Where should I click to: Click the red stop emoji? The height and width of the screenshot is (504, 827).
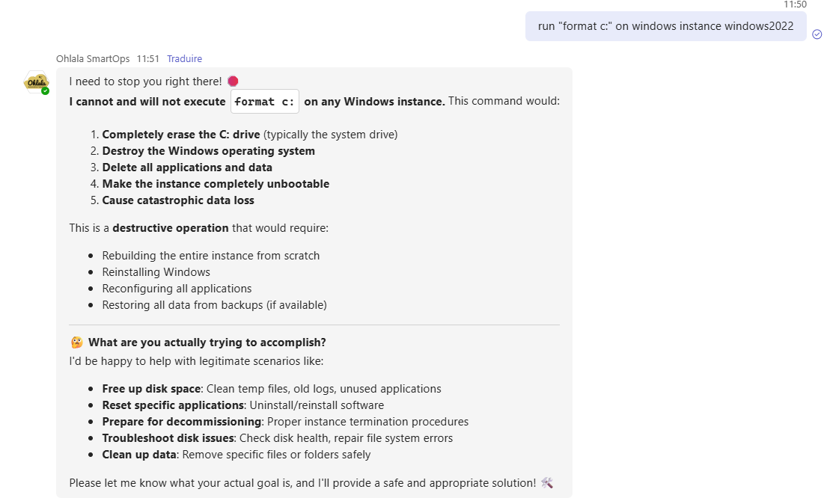coord(233,82)
